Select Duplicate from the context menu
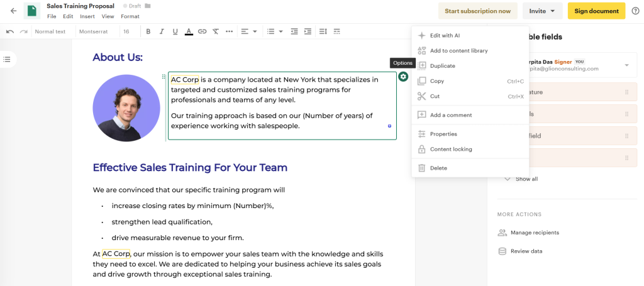The width and height of the screenshot is (644, 286). [442, 65]
